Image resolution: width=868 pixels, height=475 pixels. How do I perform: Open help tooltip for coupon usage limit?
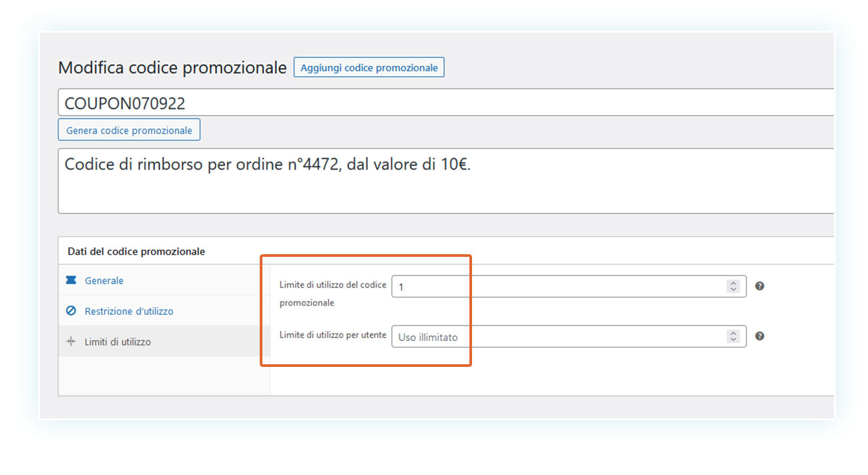click(759, 286)
